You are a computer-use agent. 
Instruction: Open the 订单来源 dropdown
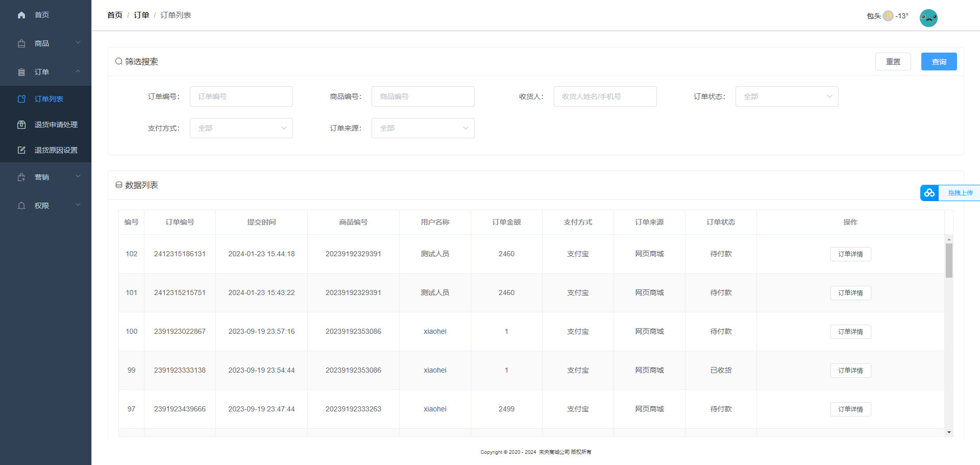tap(423, 128)
